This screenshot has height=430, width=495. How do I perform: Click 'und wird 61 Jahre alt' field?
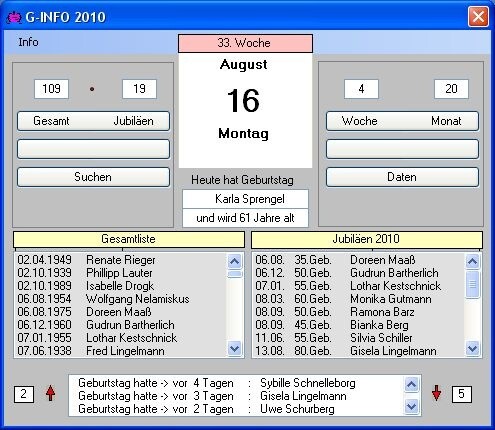coord(245,218)
